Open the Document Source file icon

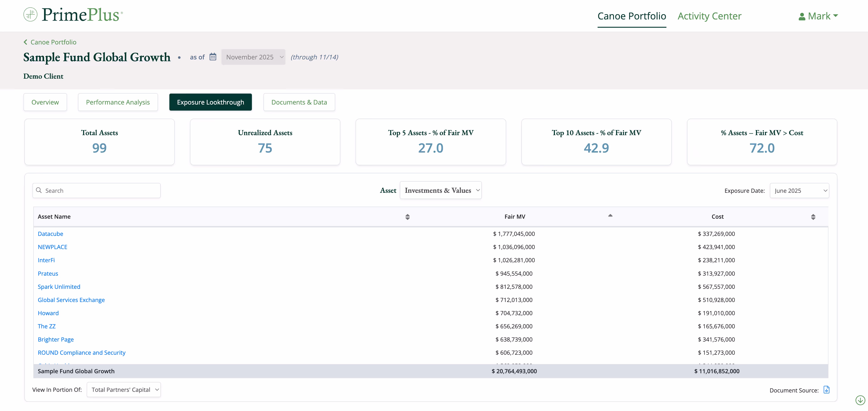pos(826,390)
